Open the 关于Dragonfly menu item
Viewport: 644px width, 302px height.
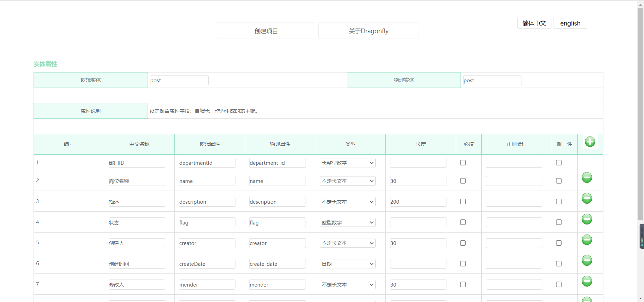coord(368,31)
